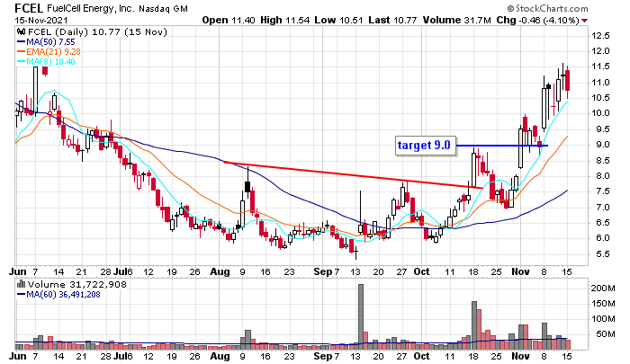The width and height of the screenshot is (630, 364).
Task: Click the FCEL (Daily) 10.77 (15 Nov) legend
Action: pos(97,32)
